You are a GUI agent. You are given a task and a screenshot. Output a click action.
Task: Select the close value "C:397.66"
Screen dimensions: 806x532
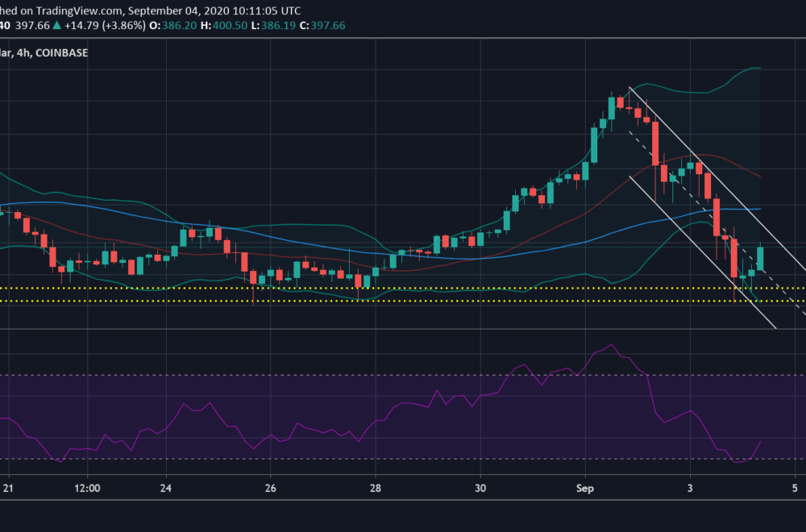coord(322,26)
